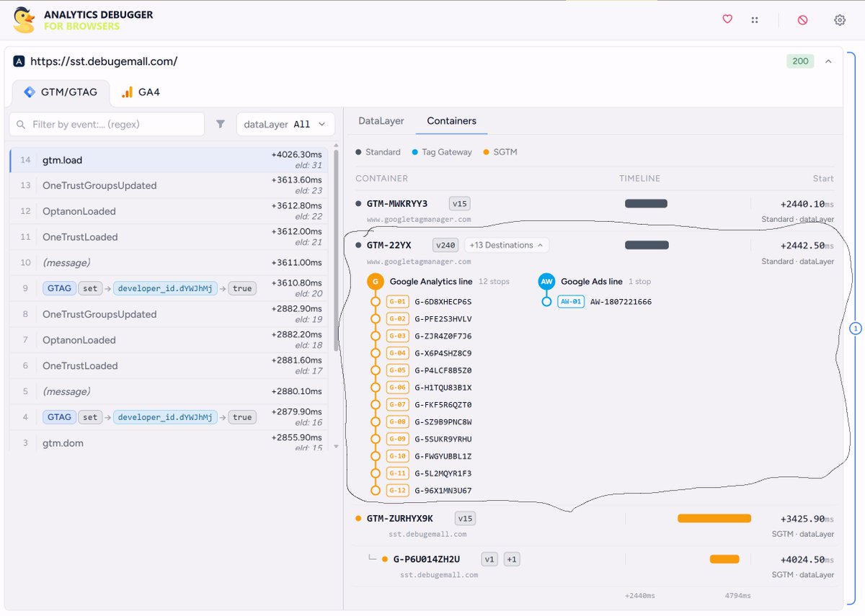Select OneTrustLoaded event row 11
865x616 pixels.
click(x=169, y=237)
